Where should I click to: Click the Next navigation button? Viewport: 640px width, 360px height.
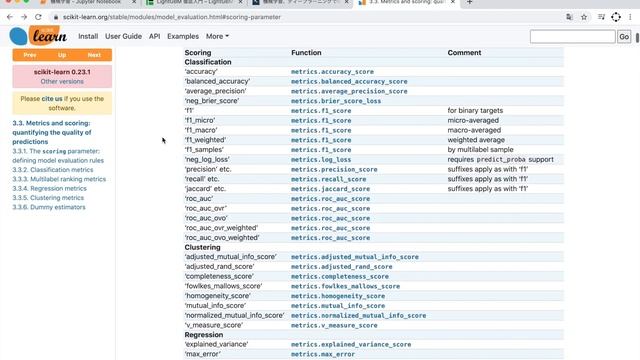pyautogui.click(x=94, y=55)
